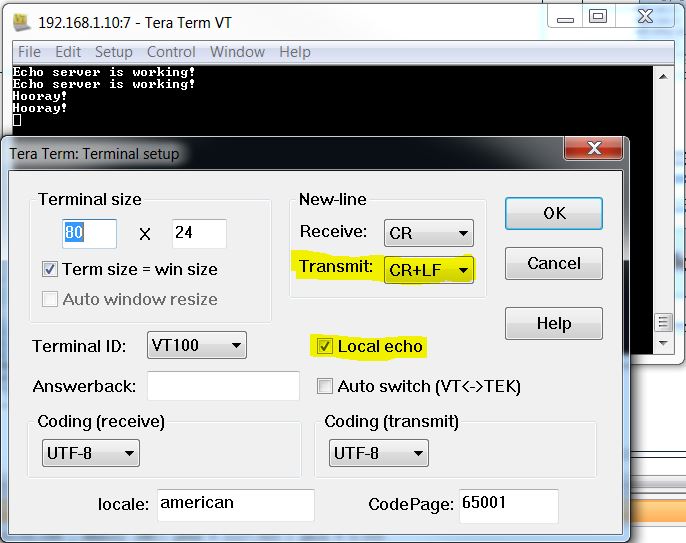Click the 'Terminal ID:' label

[x=79, y=347]
